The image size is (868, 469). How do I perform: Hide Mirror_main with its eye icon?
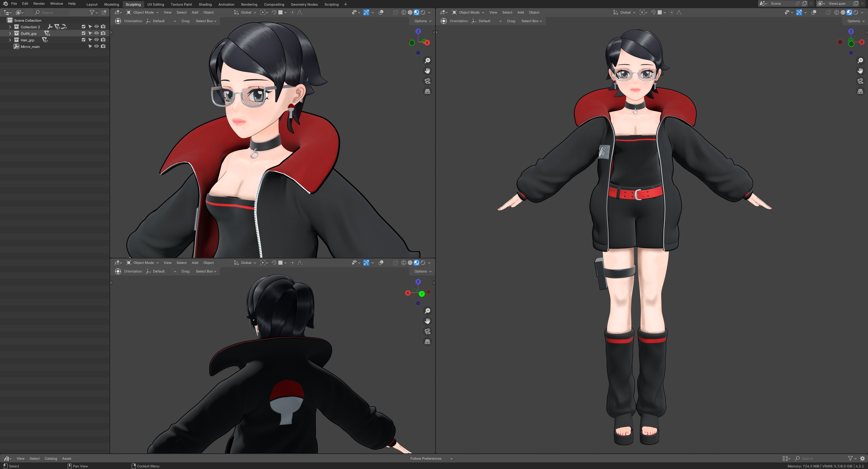pyautogui.click(x=96, y=47)
